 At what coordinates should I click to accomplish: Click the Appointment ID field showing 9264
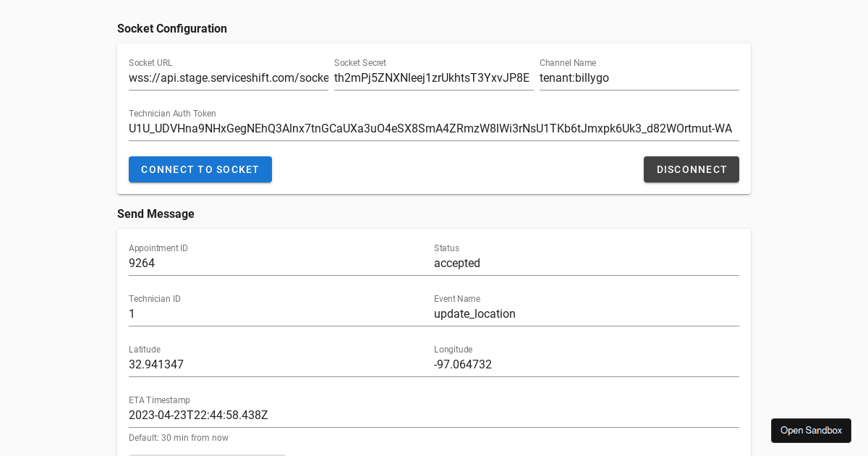[281, 263]
